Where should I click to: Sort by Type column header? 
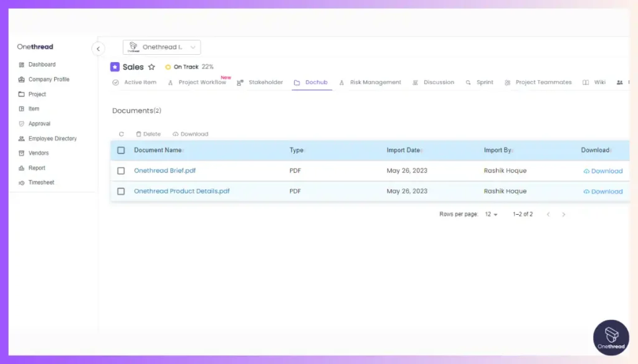(x=296, y=151)
